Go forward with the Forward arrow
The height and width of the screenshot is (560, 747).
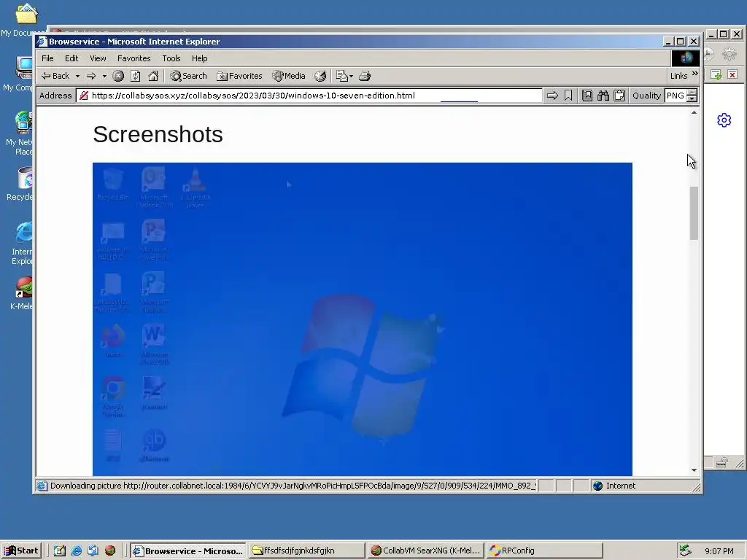tap(91, 76)
